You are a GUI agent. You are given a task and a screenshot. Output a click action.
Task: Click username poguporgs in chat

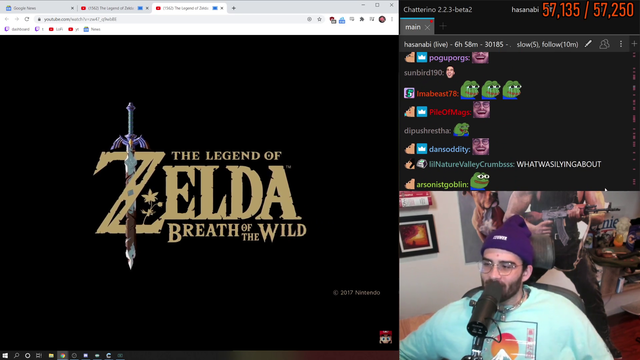(x=449, y=58)
